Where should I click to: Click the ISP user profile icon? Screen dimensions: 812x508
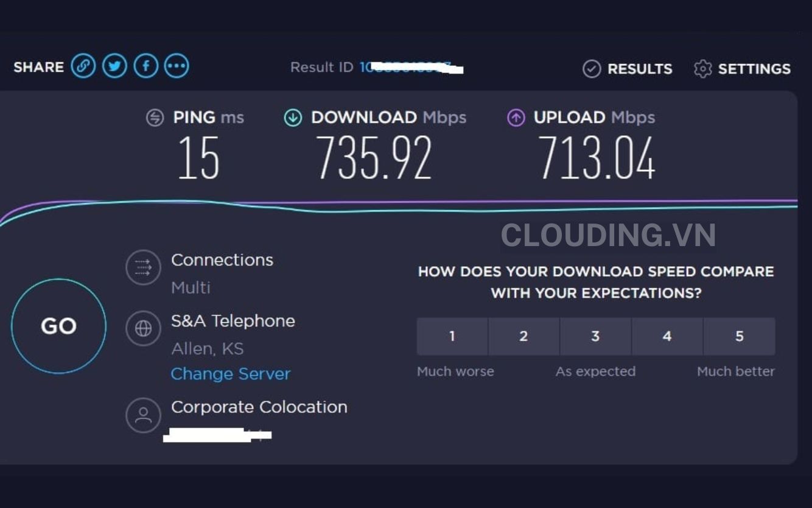[x=143, y=415]
